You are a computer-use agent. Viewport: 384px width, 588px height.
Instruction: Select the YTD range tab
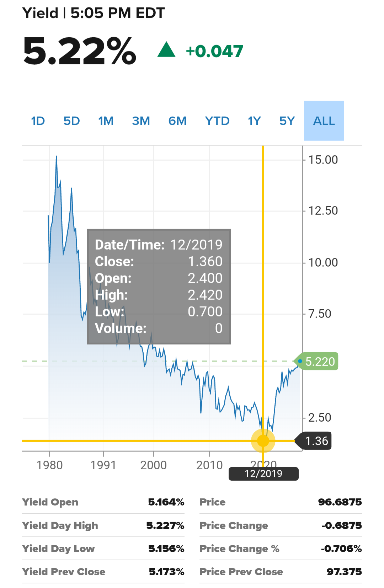click(x=217, y=121)
